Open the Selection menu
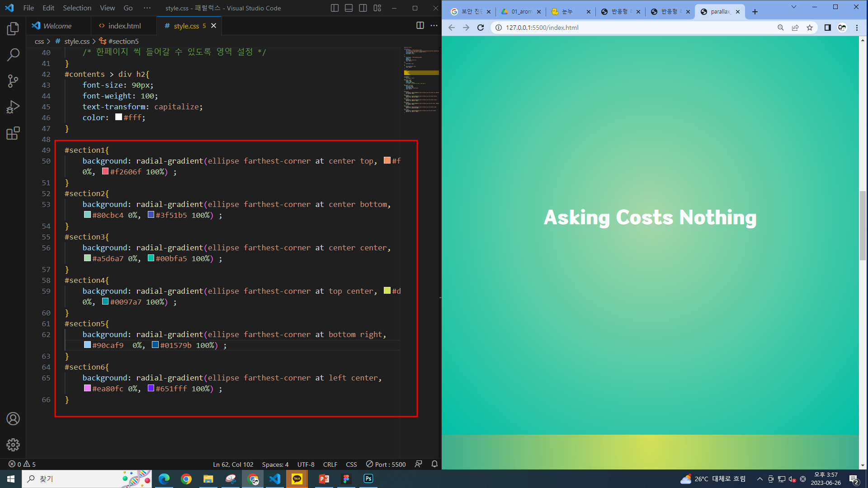The height and width of the screenshot is (488, 868). pyautogui.click(x=77, y=8)
